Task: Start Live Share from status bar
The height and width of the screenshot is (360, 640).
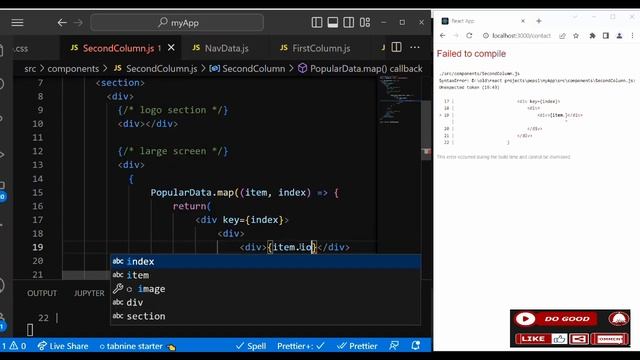Action: point(63,346)
